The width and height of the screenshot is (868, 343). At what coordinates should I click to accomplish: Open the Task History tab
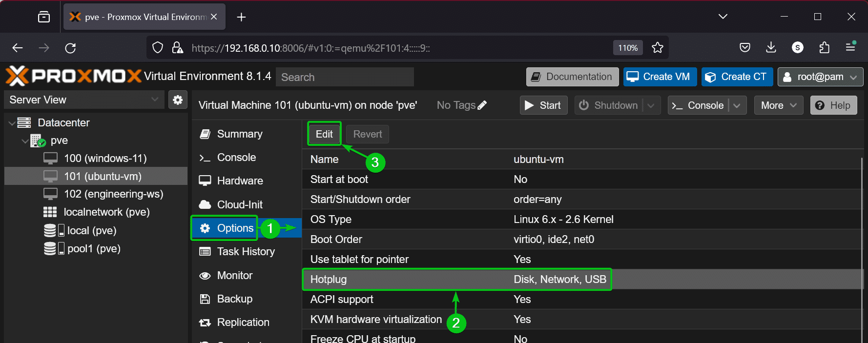point(246,252)
